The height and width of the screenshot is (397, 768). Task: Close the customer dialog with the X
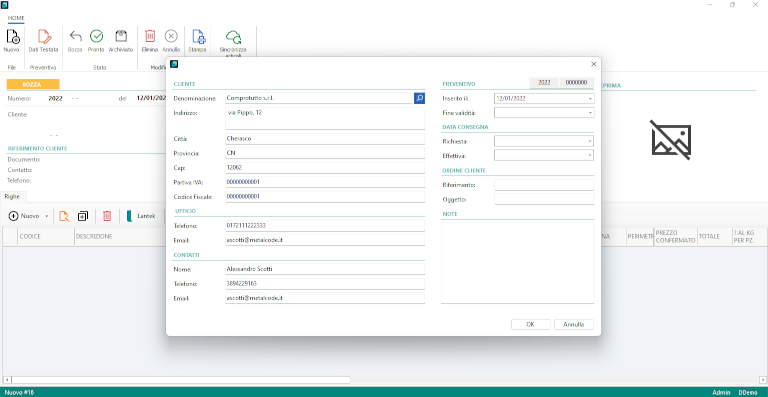(594, 64)
